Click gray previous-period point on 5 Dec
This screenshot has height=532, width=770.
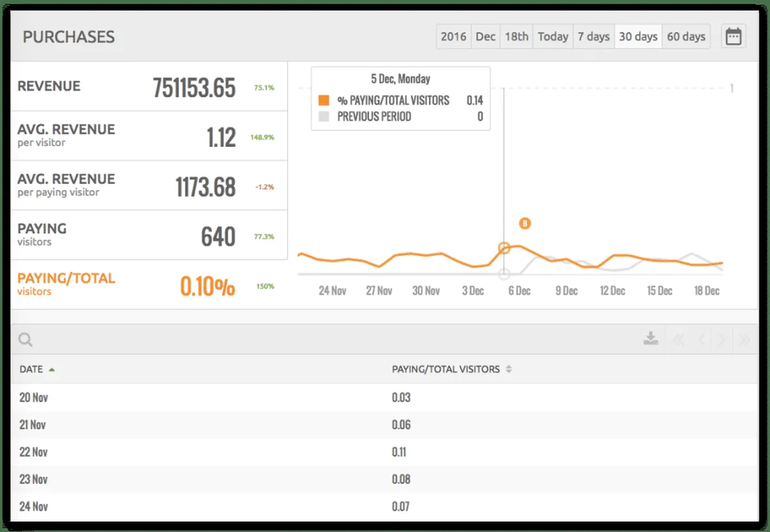coord(504,274)
